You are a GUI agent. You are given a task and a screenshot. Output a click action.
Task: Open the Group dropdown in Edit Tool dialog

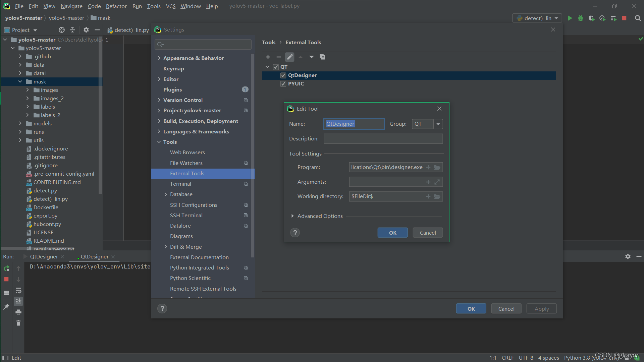click(438, 124)
